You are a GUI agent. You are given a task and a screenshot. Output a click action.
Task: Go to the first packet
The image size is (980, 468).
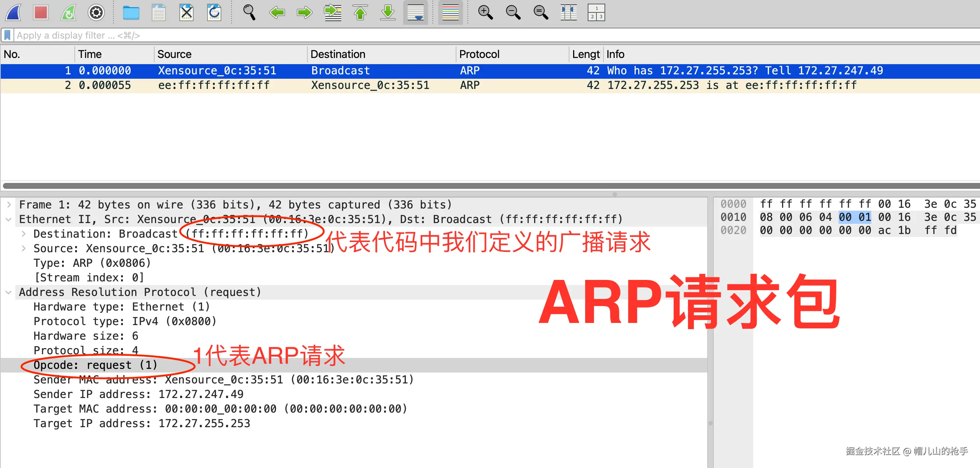[360, 12]
